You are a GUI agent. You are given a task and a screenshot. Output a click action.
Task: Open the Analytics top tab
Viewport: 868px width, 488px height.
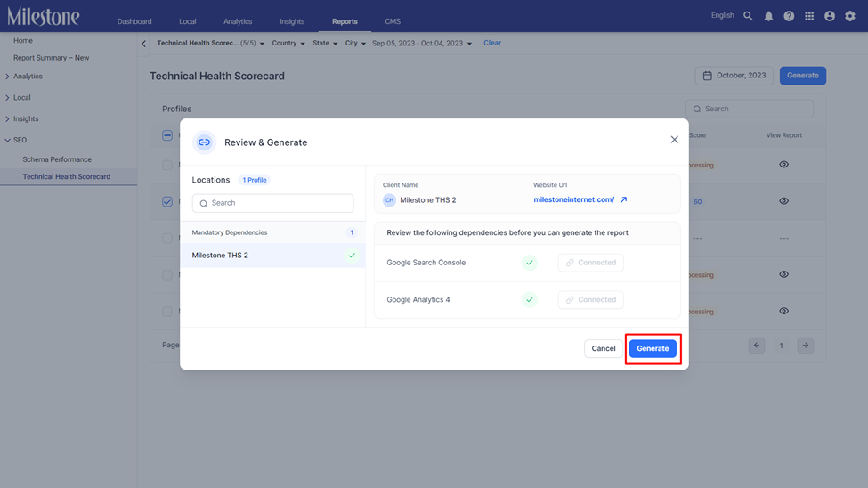pyautogui.click(x=238, y=21)
